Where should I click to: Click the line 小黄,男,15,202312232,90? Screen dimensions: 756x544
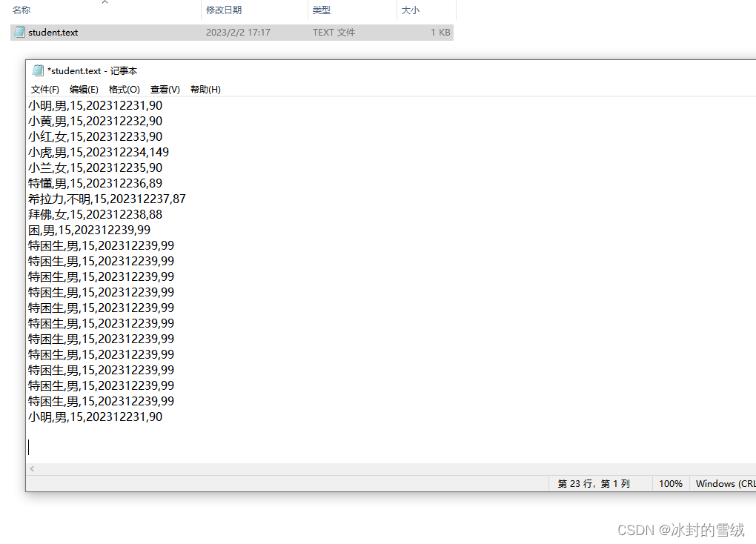click(x=95, y=121)
